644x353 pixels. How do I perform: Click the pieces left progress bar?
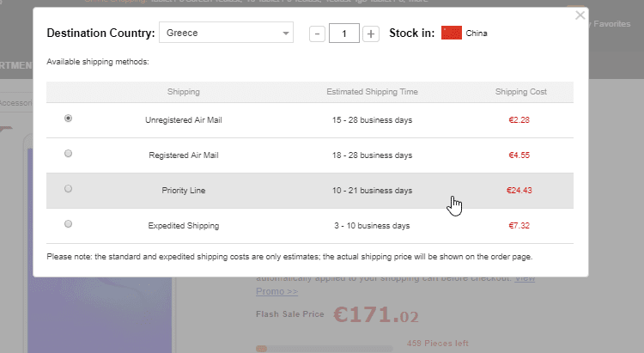point(325,348)
